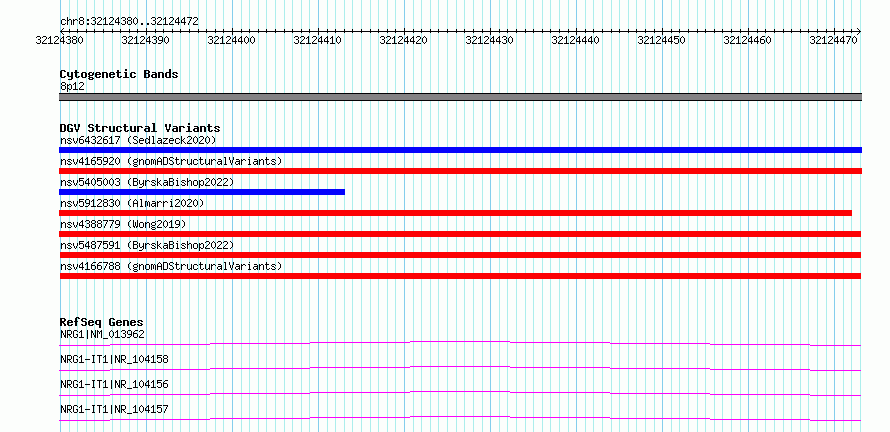The width and height of the screenshot is (890, 432).
Task: Click ruler position 32124460
Action: (x=748, y=40)
